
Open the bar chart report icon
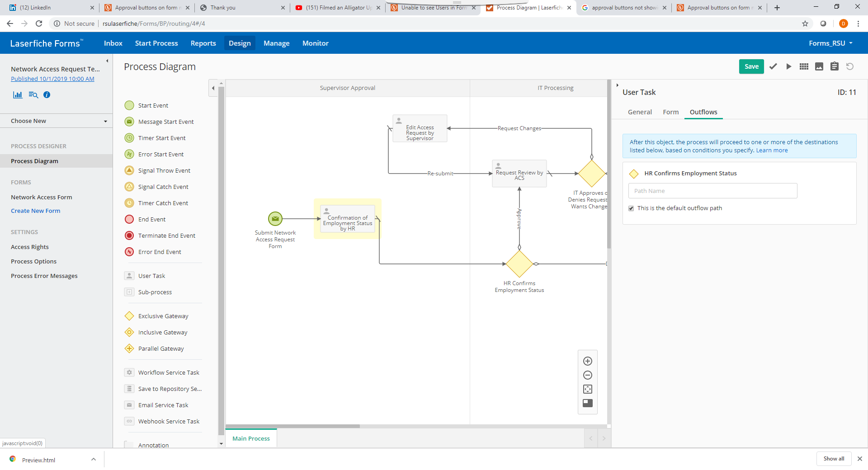click(x=18, y=95)
